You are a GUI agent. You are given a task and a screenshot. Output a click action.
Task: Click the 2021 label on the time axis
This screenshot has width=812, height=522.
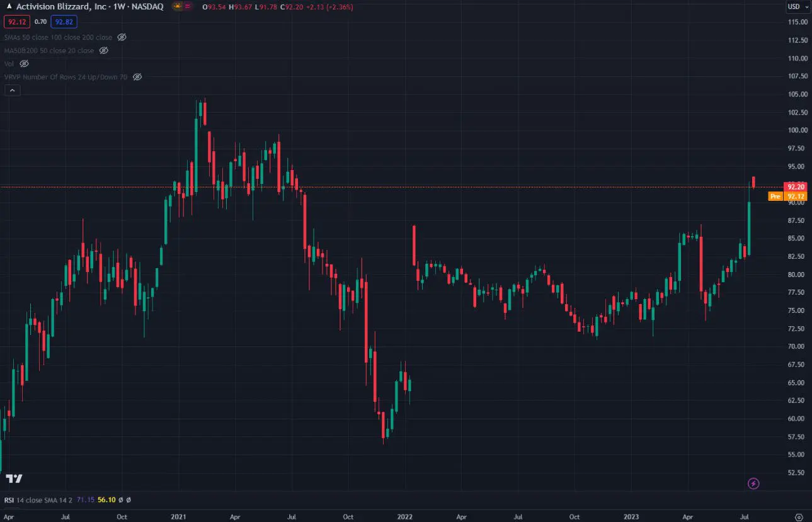[x=178, y=516]
